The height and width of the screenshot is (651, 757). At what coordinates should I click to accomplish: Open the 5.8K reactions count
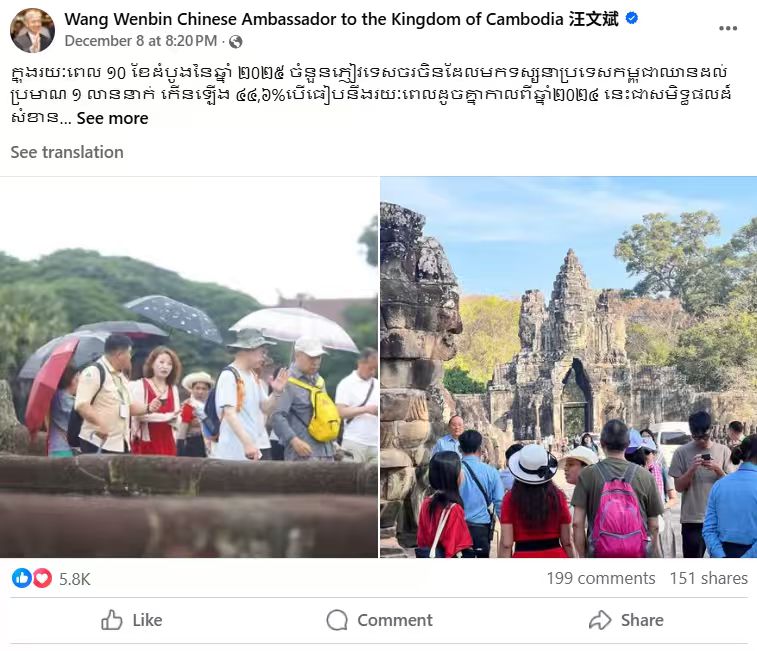click(74, 579)
